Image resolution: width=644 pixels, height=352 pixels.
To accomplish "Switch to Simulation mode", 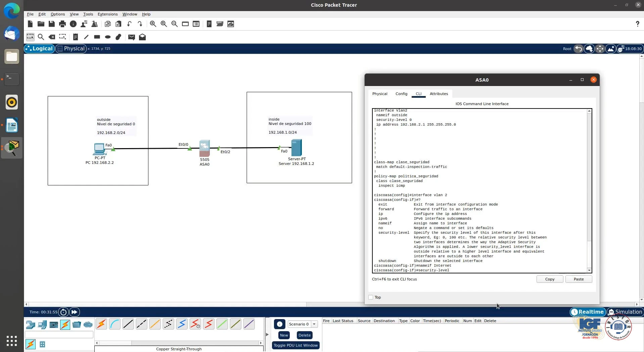I will 625,312.
